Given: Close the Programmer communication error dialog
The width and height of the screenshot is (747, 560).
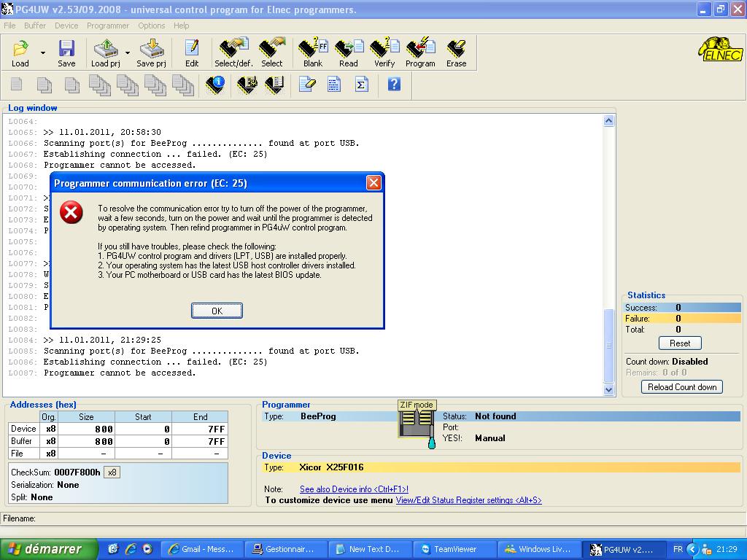Looking at the screenshot, I should click(373, 183).
